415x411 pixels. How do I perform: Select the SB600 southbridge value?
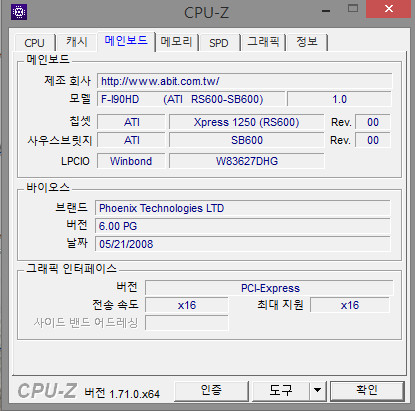[247, 140]
